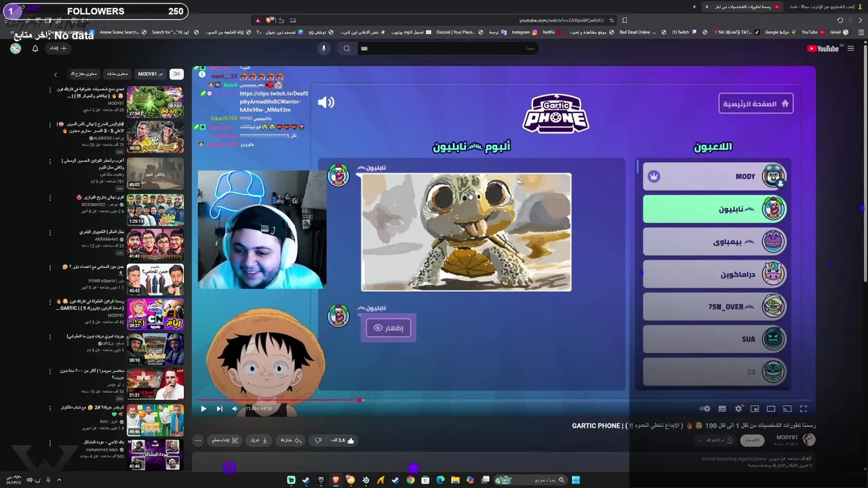The image size is (868, 488).
Task: Mute the YouTube player volume
Action: (235, 409)
